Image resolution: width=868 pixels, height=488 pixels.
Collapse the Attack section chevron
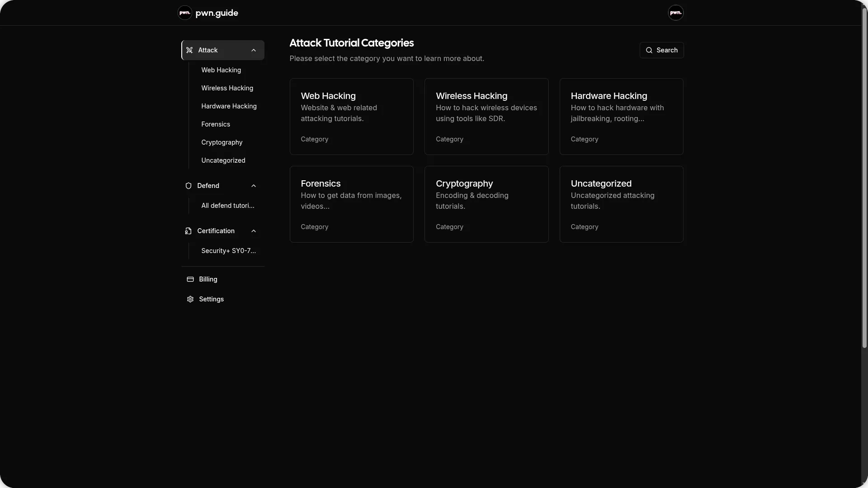pos(254,50)
